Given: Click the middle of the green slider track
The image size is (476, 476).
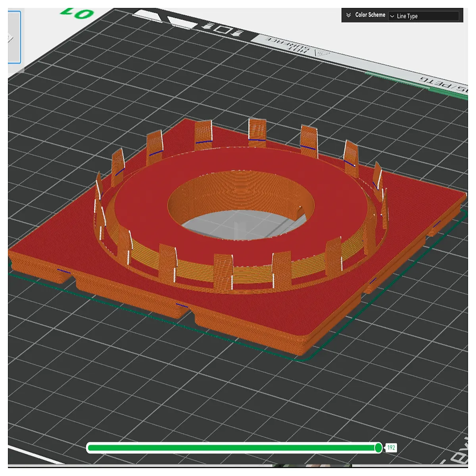Looking at the screenshot, I should pyautogui.click(x=232, y=448).
